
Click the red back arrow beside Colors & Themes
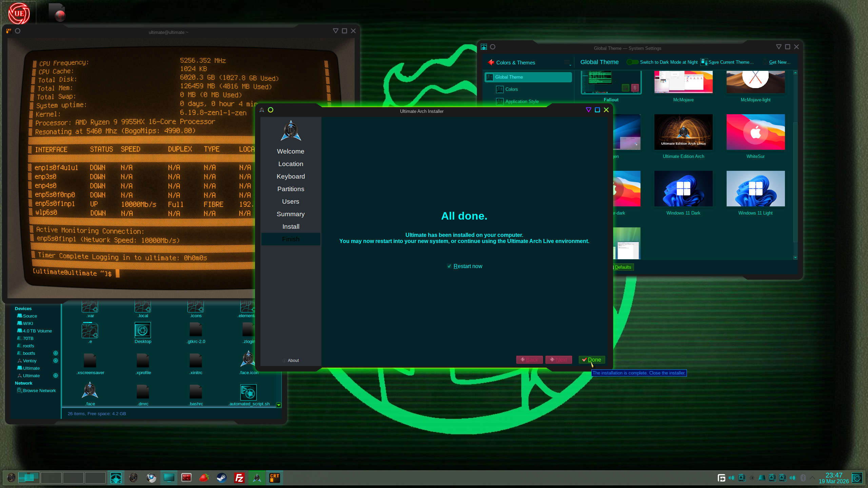click(x=491, y=62)
